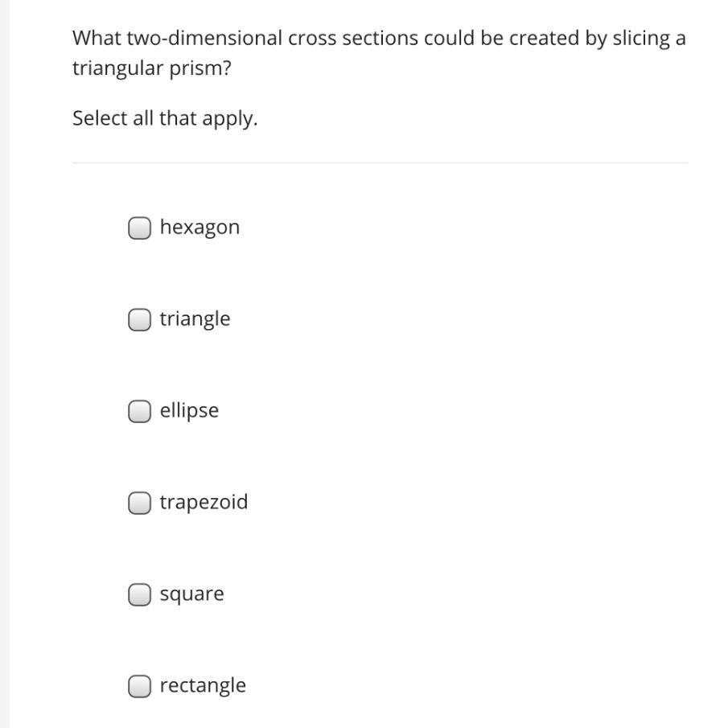Click the words 'triangular prism?' in question
The image size is (728, 728).
coord(152,68)
